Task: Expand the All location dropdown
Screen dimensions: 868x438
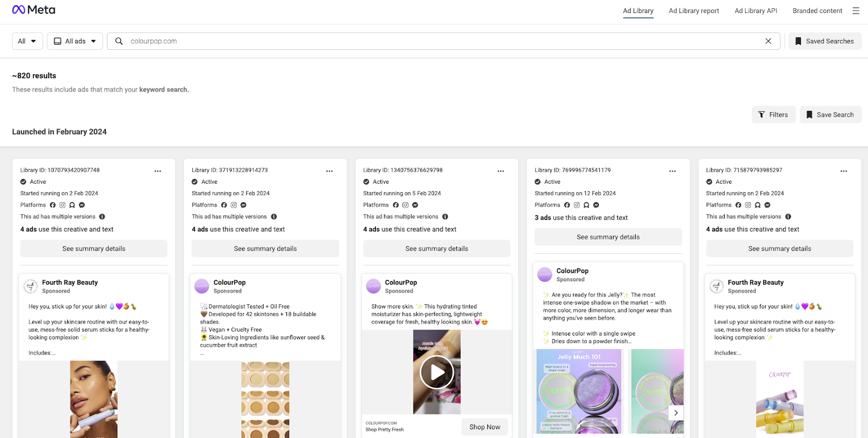Action: pos(27,41)
